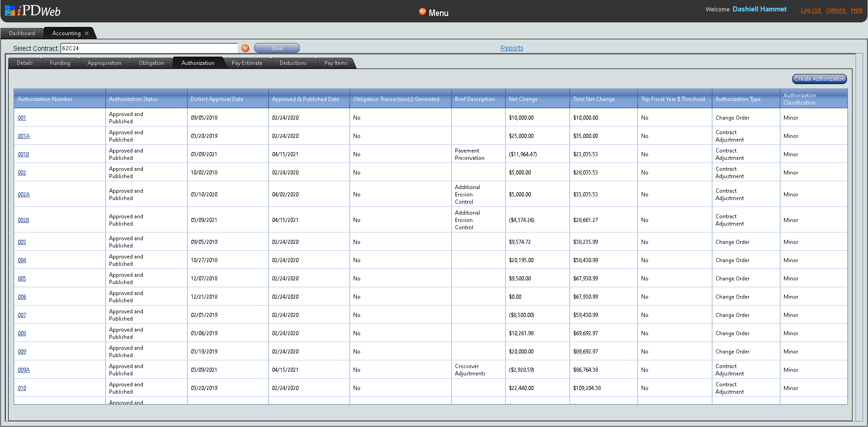Viewport: 868px width, 427px height.
Task: Sort by the Net Change column header
Action: [523, 99]
